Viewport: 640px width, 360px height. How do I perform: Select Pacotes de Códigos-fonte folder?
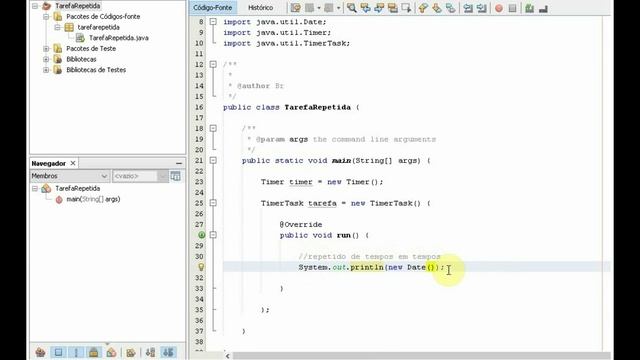(103, 16)
